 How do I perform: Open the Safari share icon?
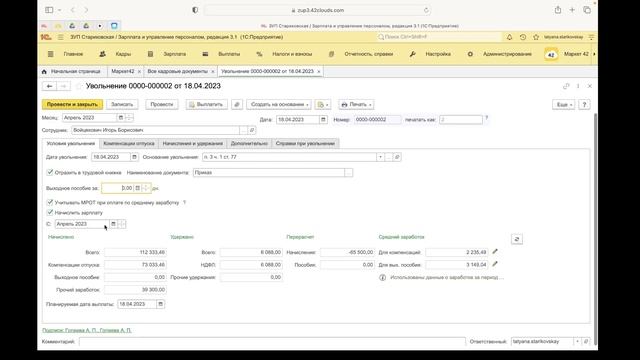pos(558,10)
